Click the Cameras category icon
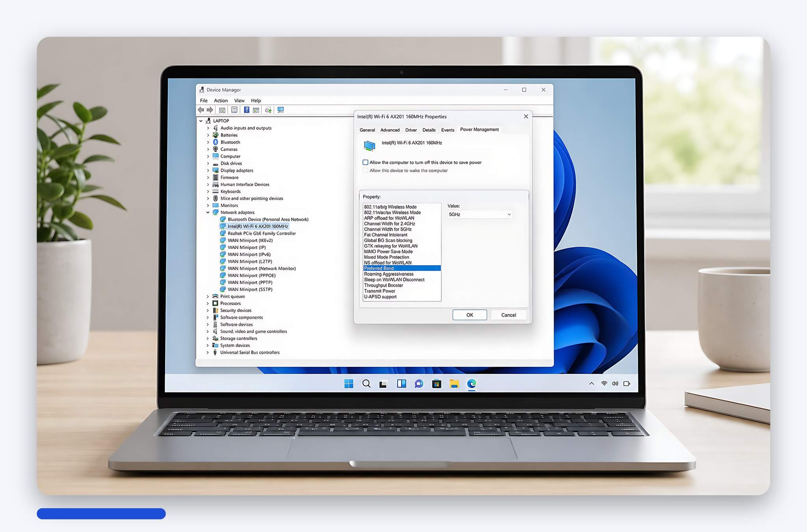Screen dimensions: 807x532 click(216, 149)
